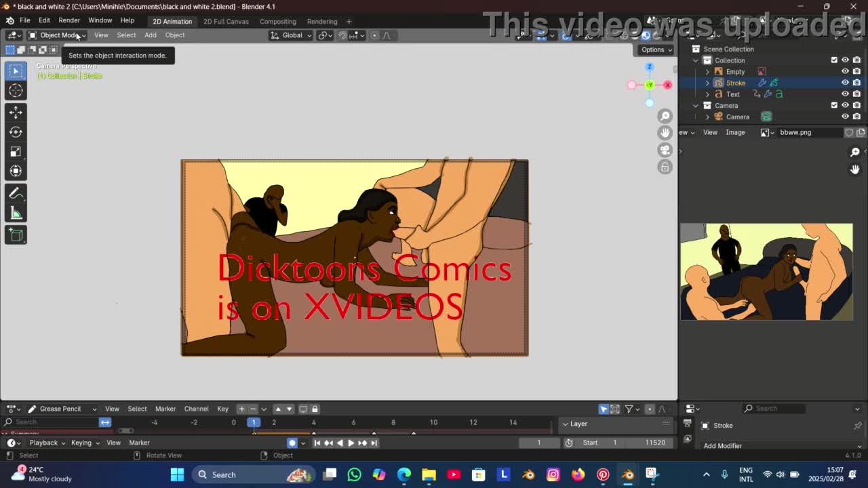Open File Explorer from the taskbar

(x=429, y=474)
